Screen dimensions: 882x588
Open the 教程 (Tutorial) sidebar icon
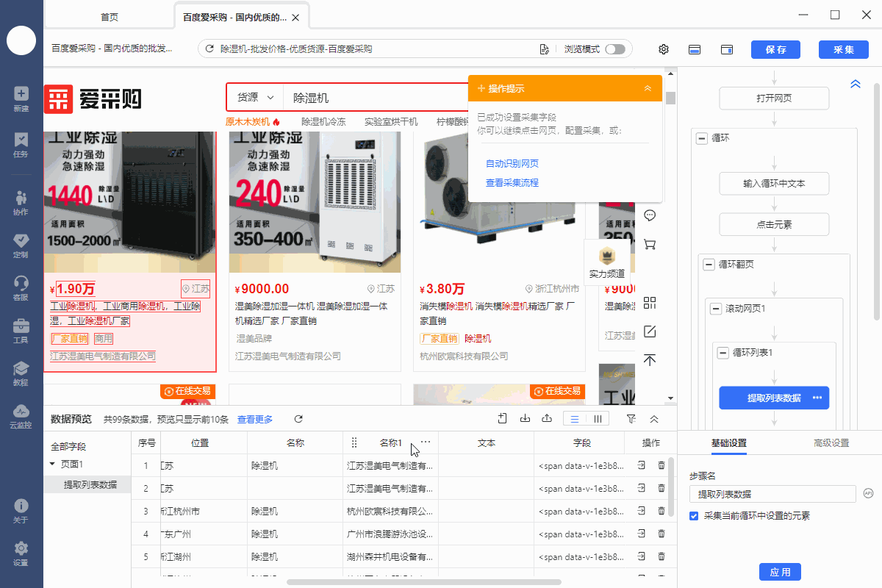[21, 373]
